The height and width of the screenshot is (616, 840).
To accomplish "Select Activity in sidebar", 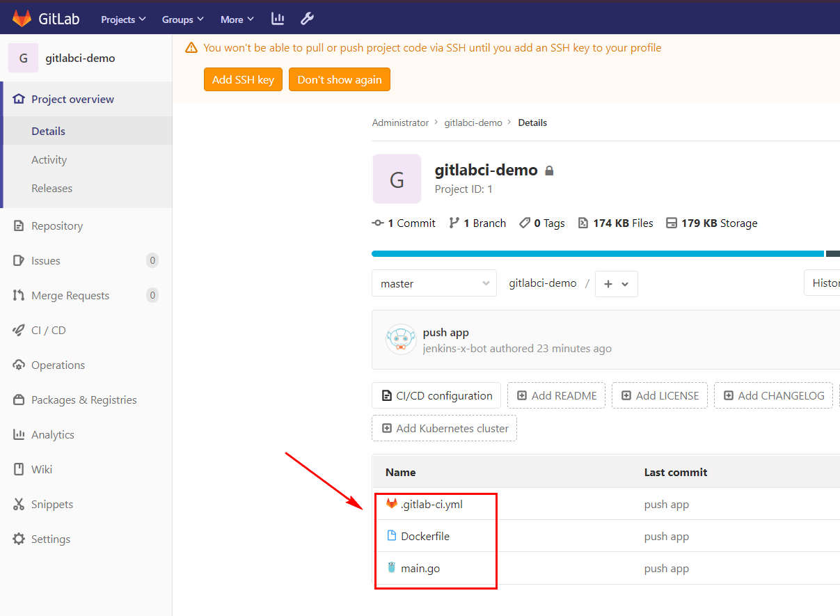I will pyautogui.click(x=49, y=159).
